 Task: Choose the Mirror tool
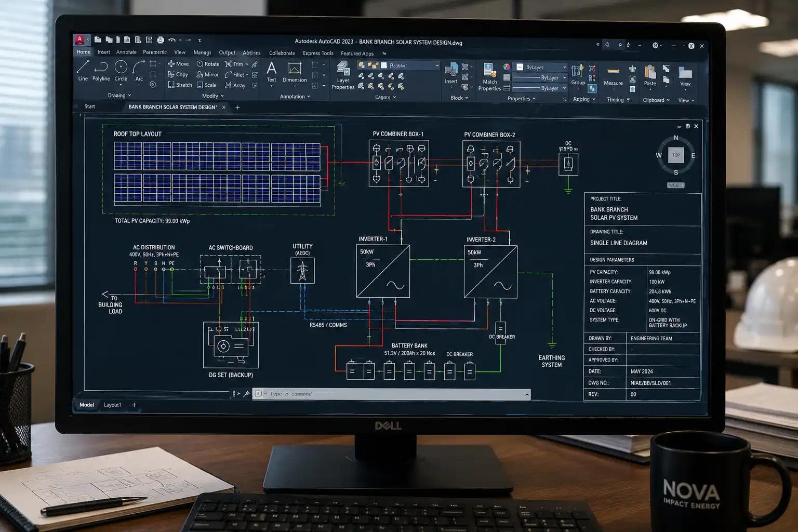tap(208, 74)
